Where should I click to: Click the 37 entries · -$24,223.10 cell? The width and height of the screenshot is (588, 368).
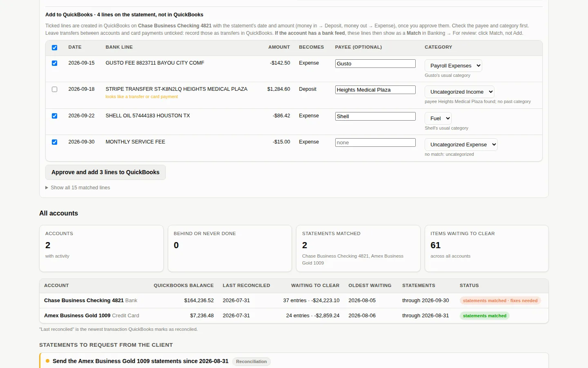311,301
